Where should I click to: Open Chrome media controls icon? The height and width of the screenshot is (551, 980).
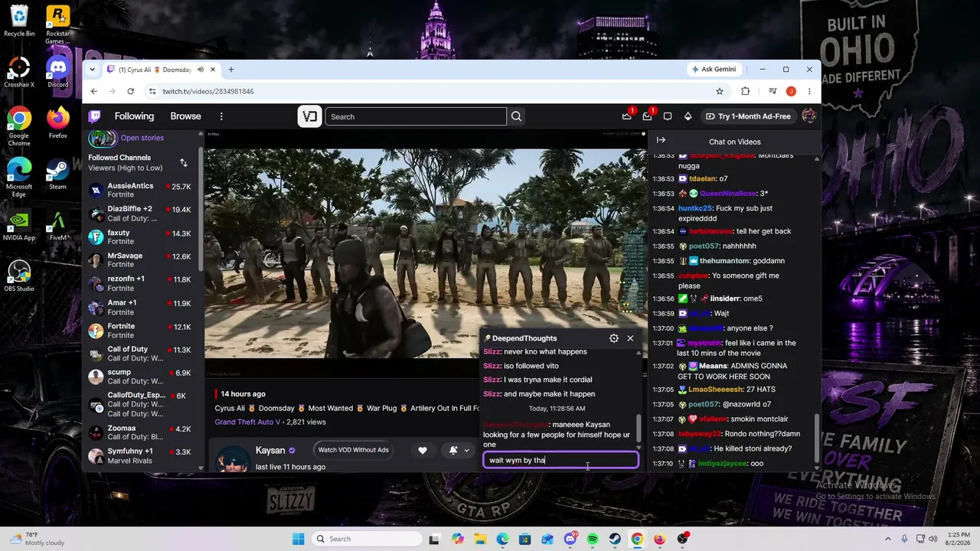point(773,91)
